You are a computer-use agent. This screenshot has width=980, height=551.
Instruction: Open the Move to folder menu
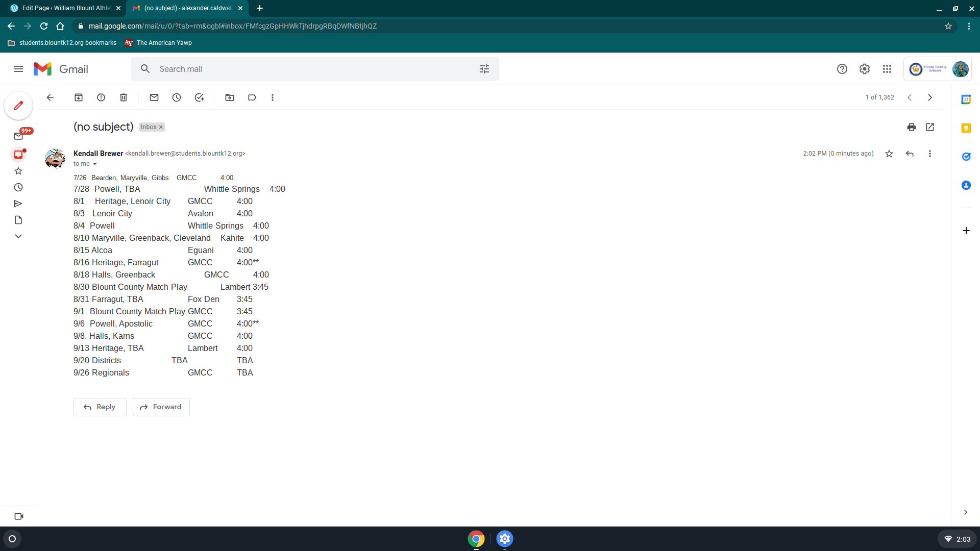(230, 97)
